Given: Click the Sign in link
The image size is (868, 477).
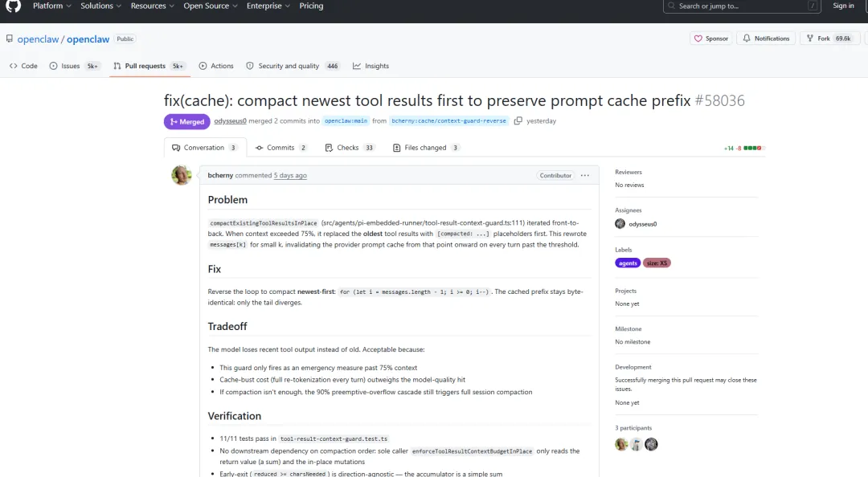Looking at the screenshot, I should click(843, 6).
